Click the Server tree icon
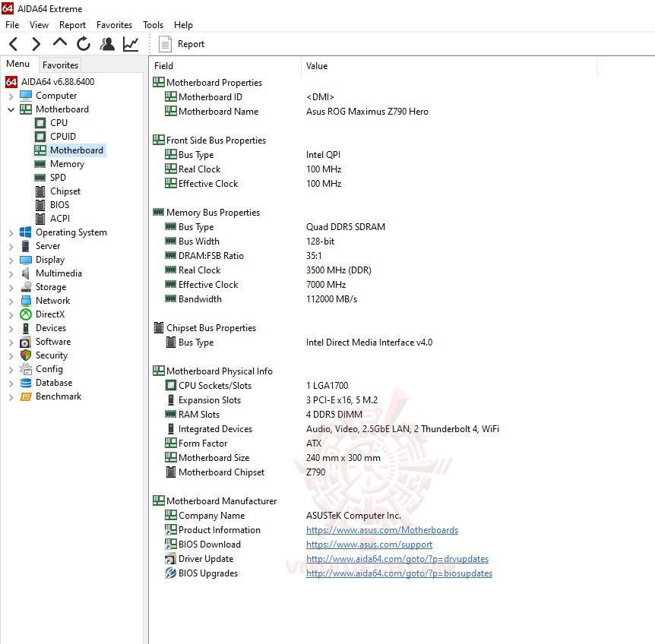The width and height of the screenshot is (655, 644). [x=26, y=246]
